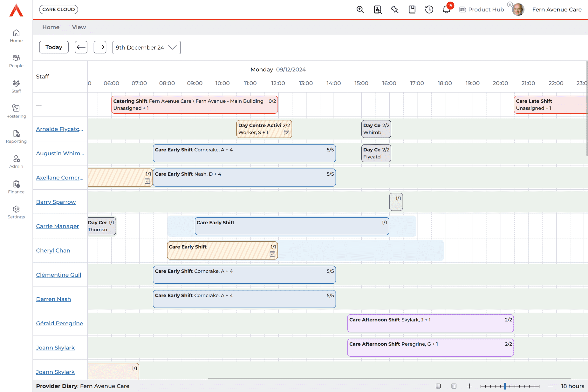
Task: Open the bookmark book icon
Action: click(412, 10)
